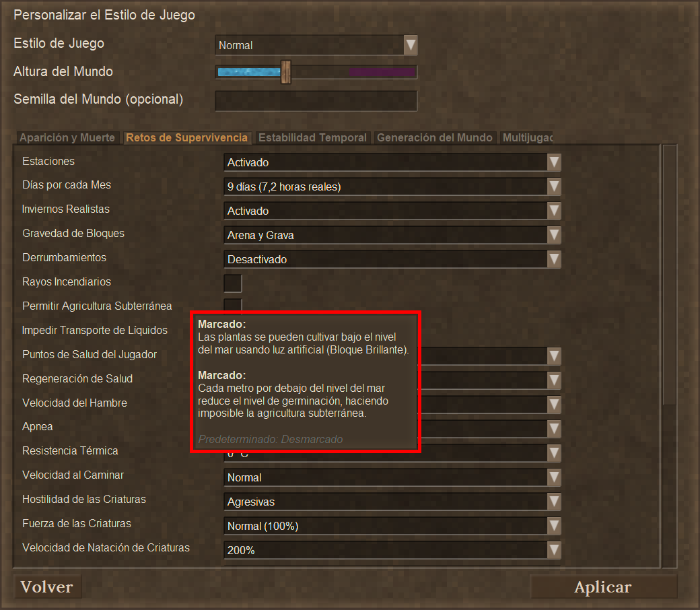Click the Gravedad de Bloques arrow icon
700x610 pixels.
click(553, 235)
